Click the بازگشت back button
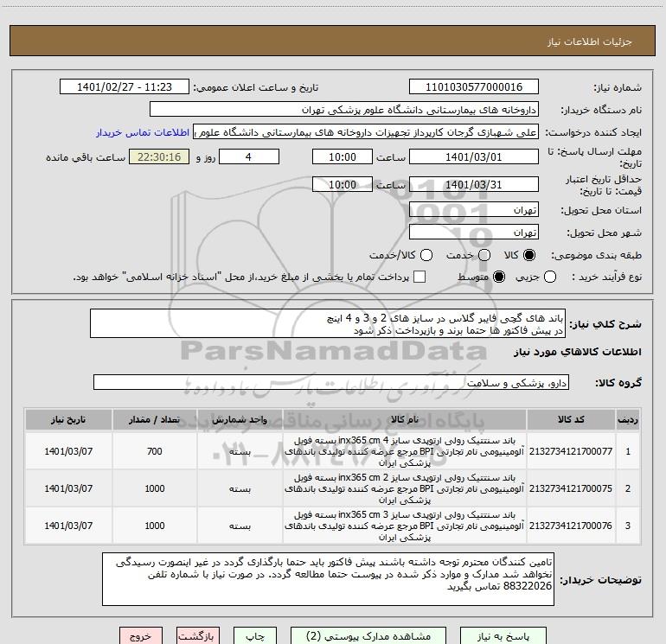 tap(196, 636)
